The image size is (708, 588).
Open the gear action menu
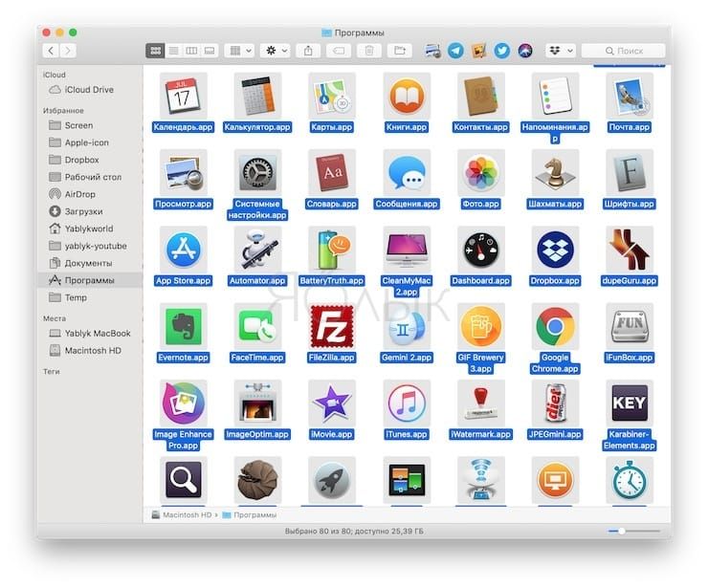click(276, 51)
